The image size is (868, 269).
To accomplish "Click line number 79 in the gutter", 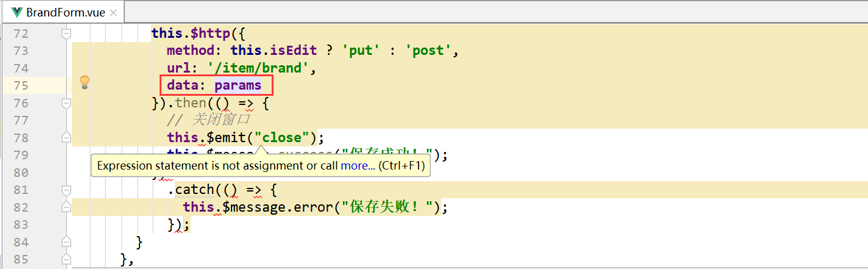I will tap(20, 155).
